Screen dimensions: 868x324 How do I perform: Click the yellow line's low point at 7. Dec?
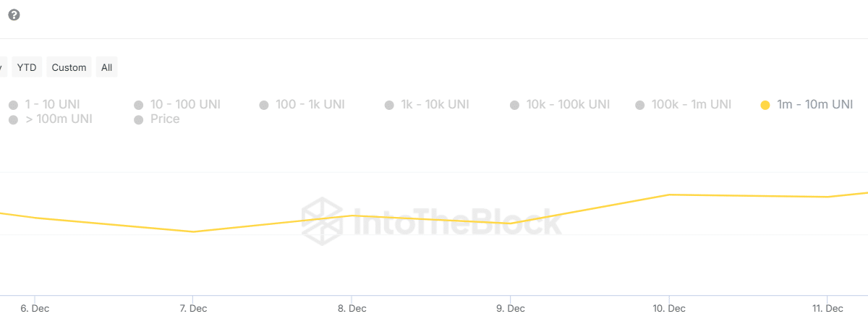click(x=193, y=231)
